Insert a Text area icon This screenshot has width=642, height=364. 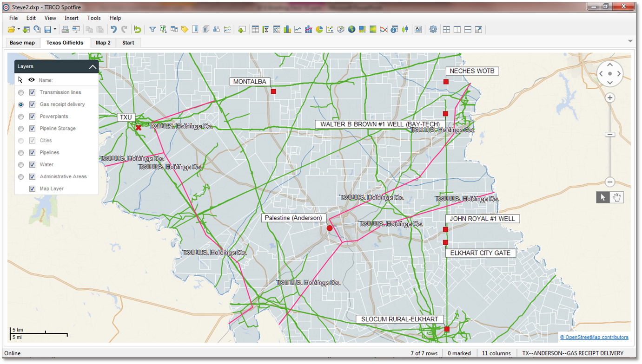pyautogui.click(x=418, y=30)
